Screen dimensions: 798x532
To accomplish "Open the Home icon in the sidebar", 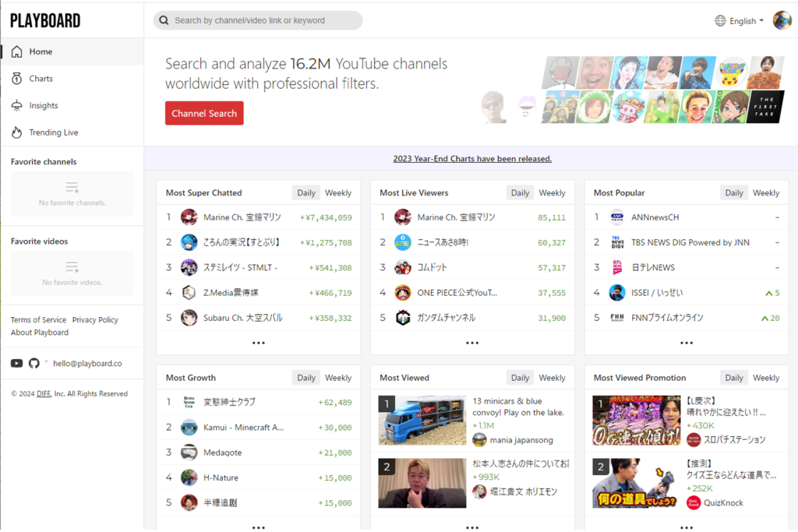I will click(17, 50).
